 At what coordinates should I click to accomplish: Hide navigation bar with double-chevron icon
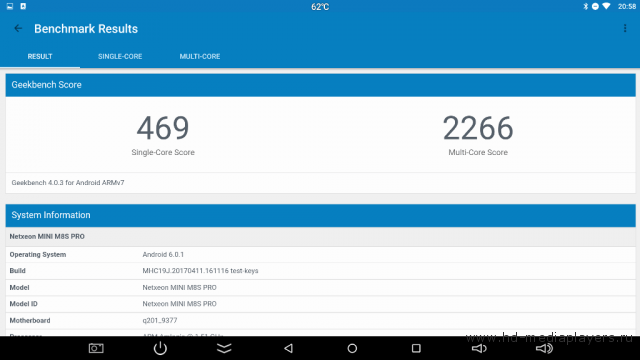click(x=224, y=348)
